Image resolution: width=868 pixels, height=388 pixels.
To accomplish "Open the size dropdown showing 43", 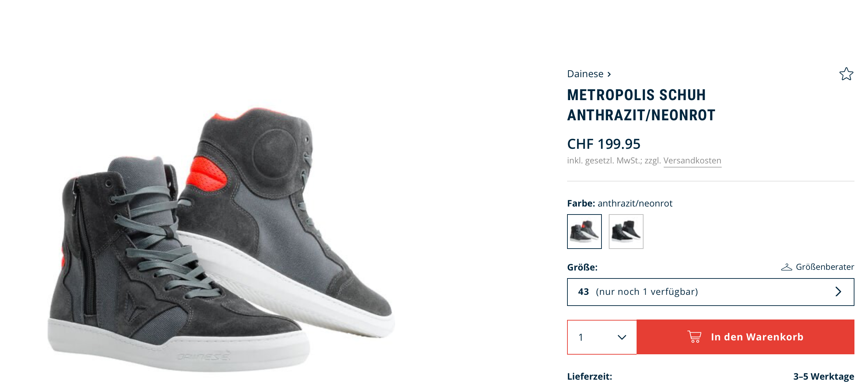I will 710,292.
